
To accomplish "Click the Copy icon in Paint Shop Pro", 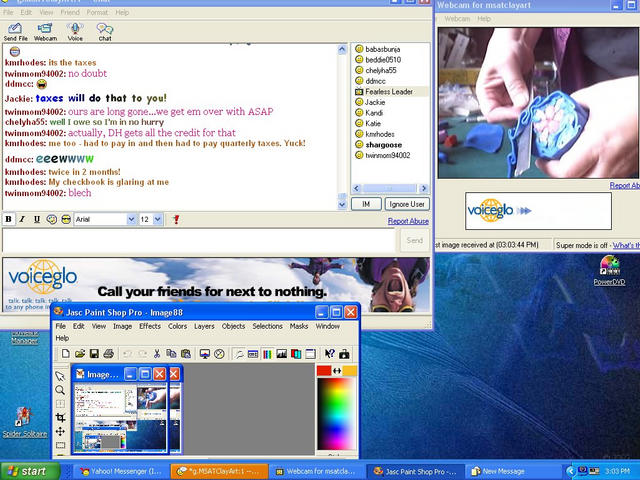I will [171, 354].
